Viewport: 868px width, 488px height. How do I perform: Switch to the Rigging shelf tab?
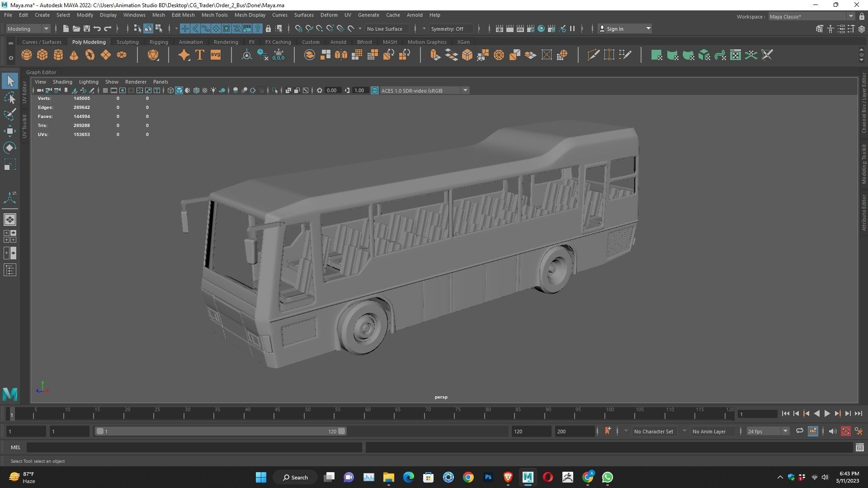159,42
